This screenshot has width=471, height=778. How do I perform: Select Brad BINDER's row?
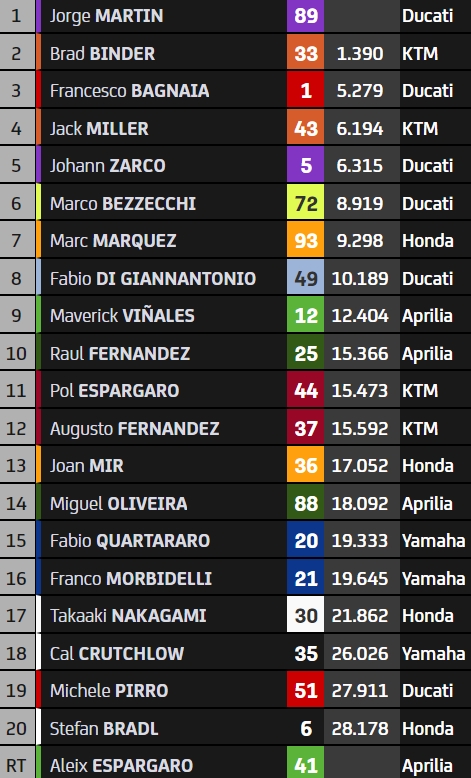[x=235, y=53]
